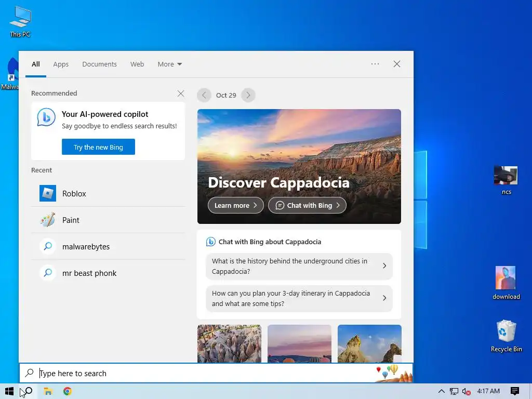Switch to the Apps tab
The height and width of the screenshot is (399, 532).
click(61, 64)
